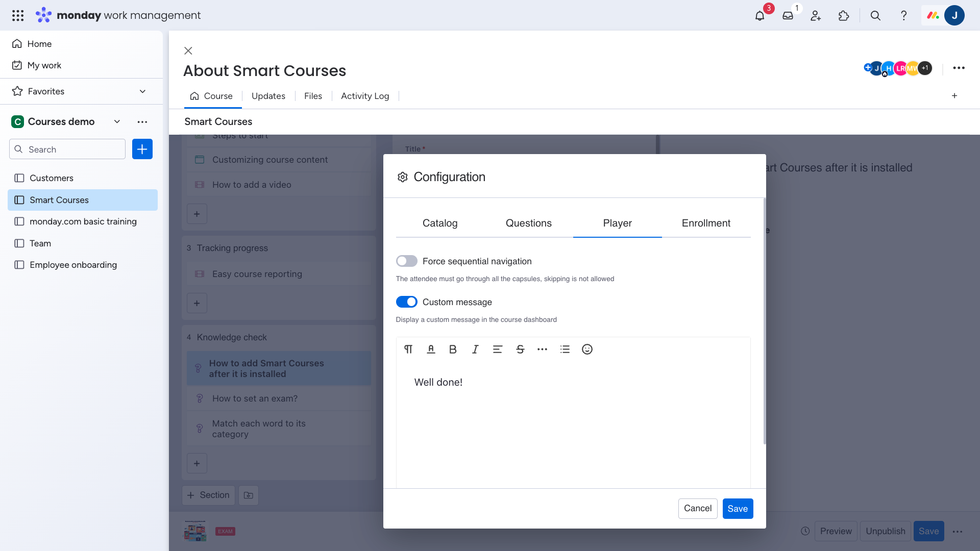This screenshot has width=980, height=551.
Task: Enable Force sequential navigation toggle
Action: 407,261
